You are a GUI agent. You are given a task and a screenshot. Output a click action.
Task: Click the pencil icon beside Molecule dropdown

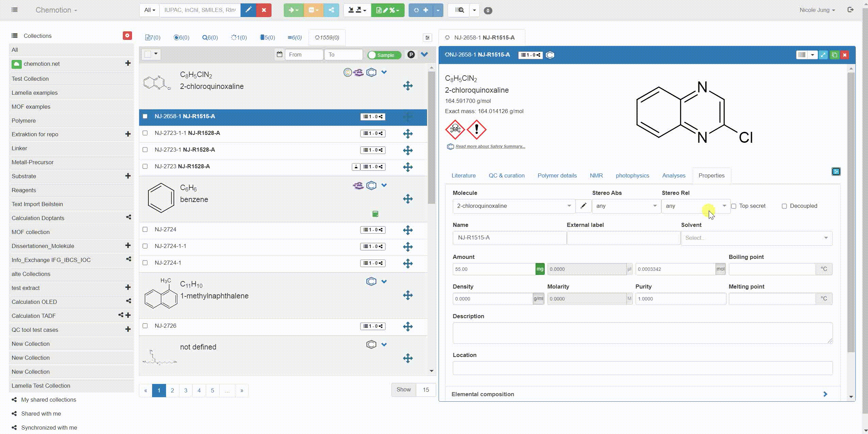(583, 206)
